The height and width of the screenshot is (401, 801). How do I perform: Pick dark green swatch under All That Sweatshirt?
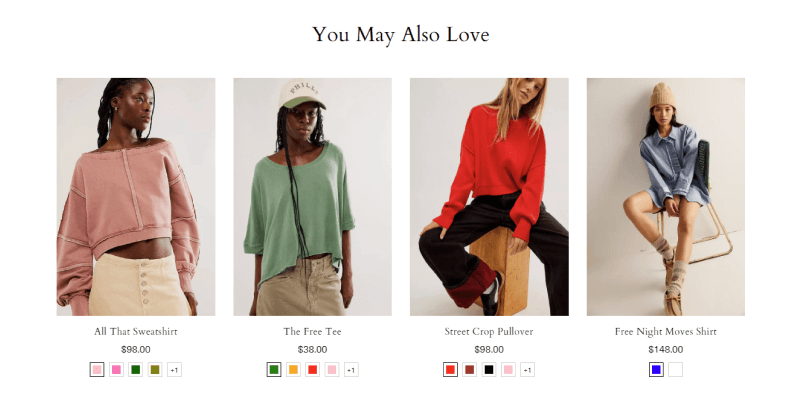coord(135,369)
